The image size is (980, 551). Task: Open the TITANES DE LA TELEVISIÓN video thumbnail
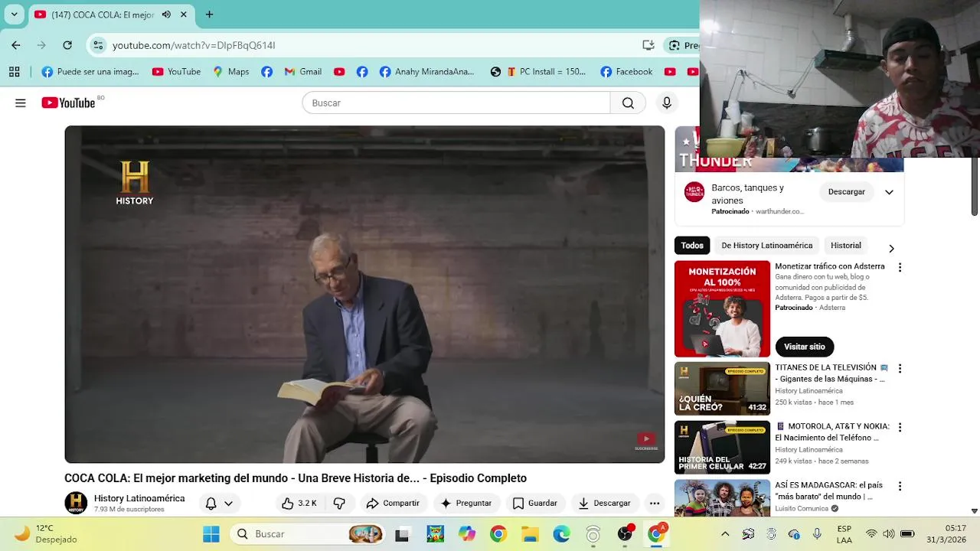coord(722,389)
